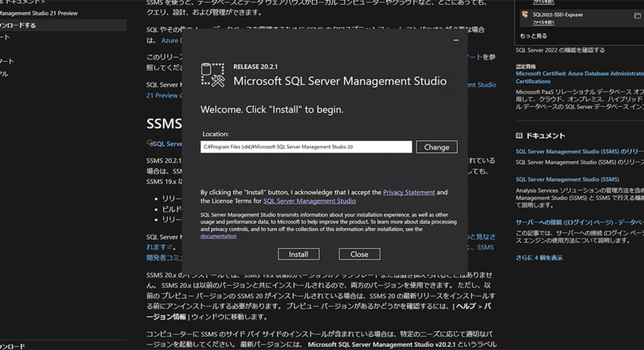Click the ent Studio link right of dialog

point(482,85)
